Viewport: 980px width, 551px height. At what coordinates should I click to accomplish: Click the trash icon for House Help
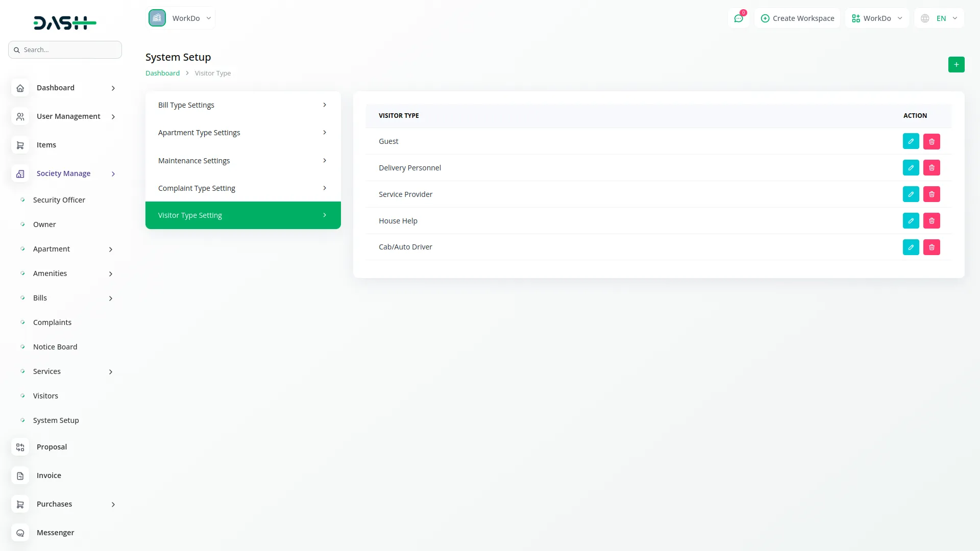[x=932, y=221]
